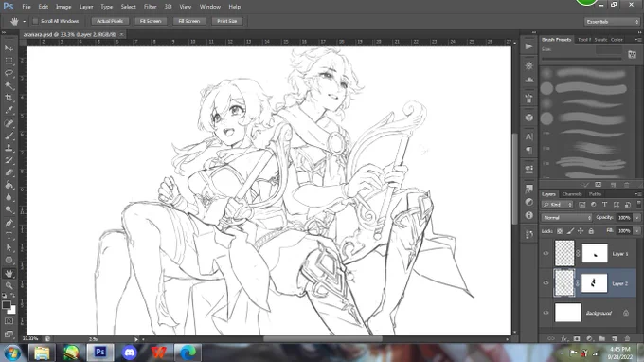Hide Layer 2 visibility eye
644x362 pixels.
[x=546, y=282]
